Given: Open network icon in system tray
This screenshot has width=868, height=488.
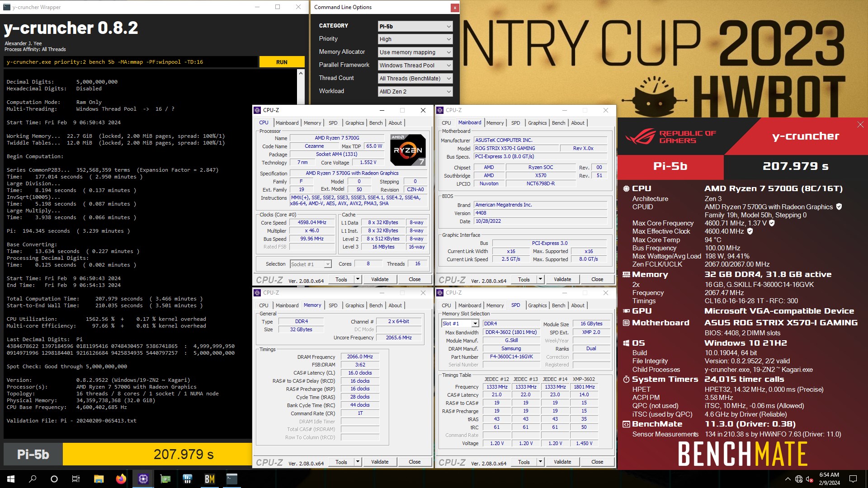Looking at the screenshot, I should click(x=799, y=479).
